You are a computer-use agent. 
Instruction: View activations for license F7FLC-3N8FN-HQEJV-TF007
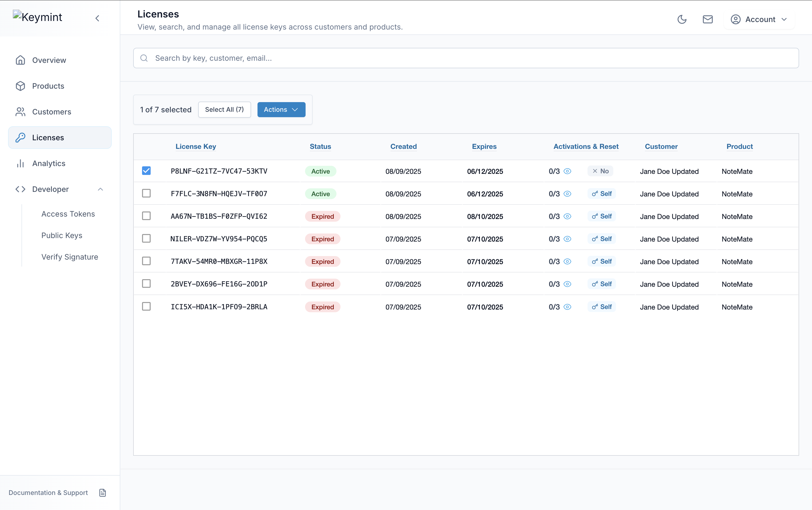click(x=567, y=194)
